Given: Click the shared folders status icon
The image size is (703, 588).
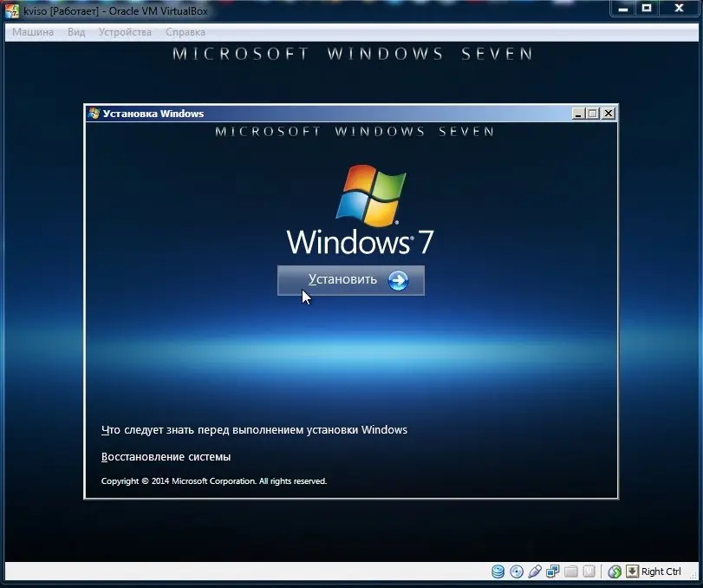Looking at the screenshot, I should pos(570,572).
